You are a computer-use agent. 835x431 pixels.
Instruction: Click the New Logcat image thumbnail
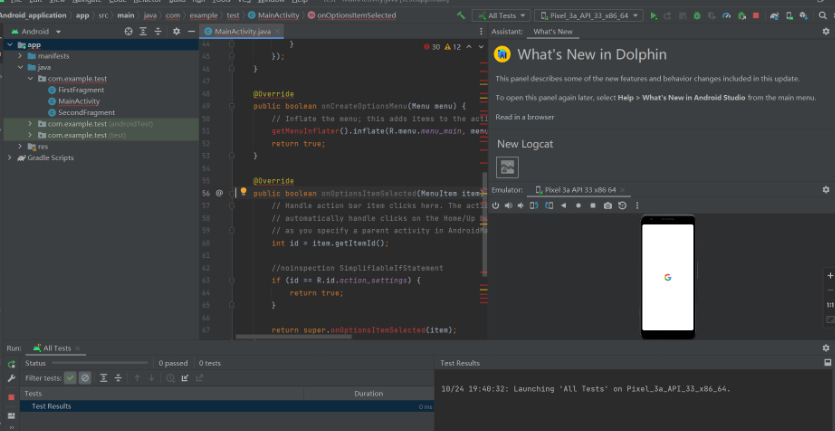click(507, 167)
